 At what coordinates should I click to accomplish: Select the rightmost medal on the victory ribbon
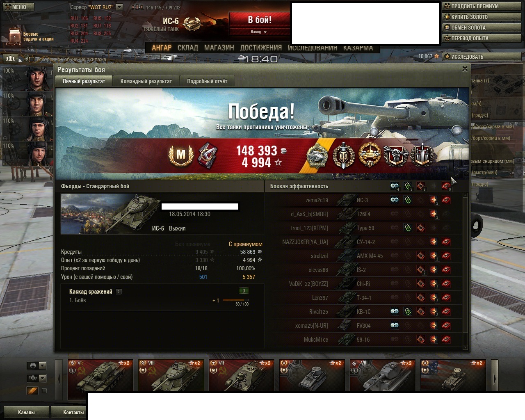[422, 155]
